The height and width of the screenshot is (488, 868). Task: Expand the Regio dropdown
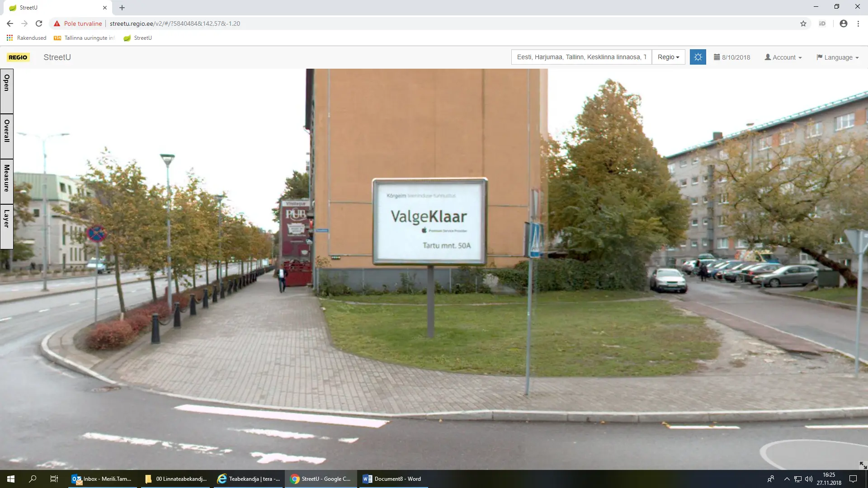click(668, 57)
